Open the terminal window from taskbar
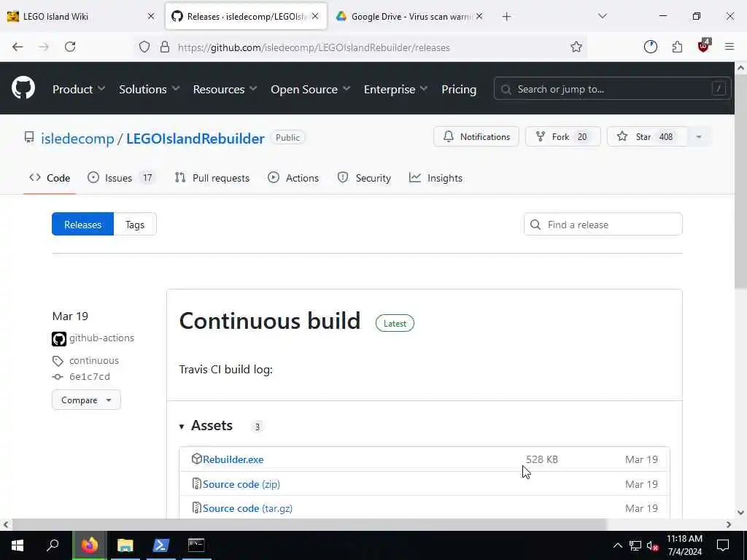The height and width of the screenshot is (560, 747). tap(196, 545)
